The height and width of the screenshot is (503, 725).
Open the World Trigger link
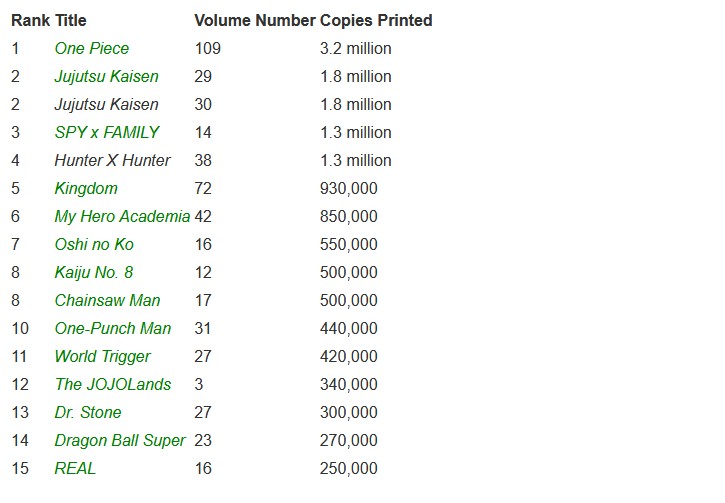pyautogui.click(x=102, y=356)
